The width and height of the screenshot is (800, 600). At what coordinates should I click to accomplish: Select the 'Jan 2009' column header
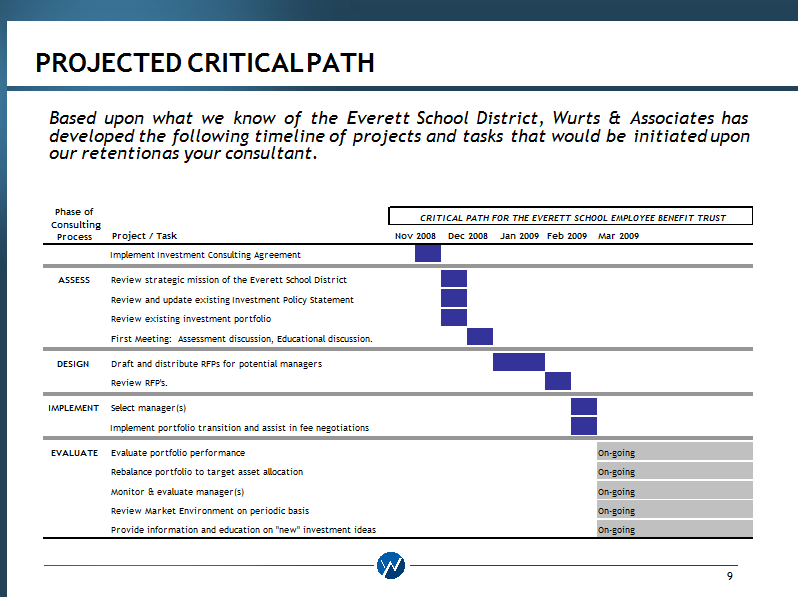click(x=519, y=236)
